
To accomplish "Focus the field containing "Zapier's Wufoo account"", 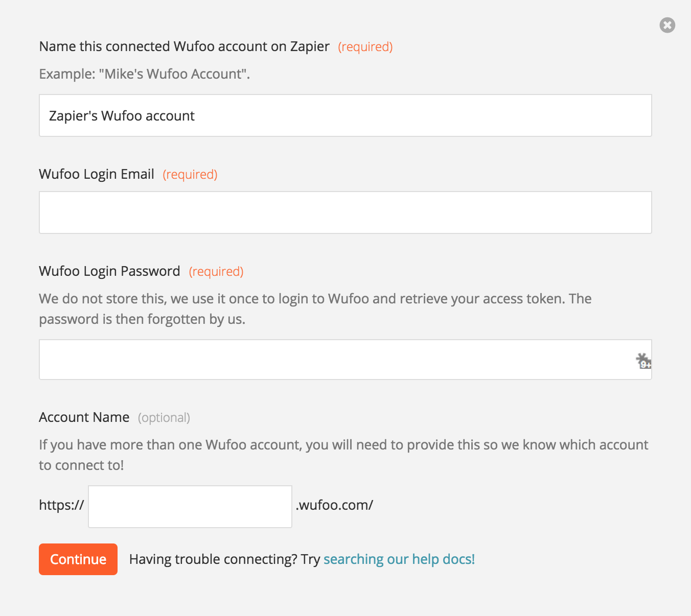I will [x=345, y=115].
